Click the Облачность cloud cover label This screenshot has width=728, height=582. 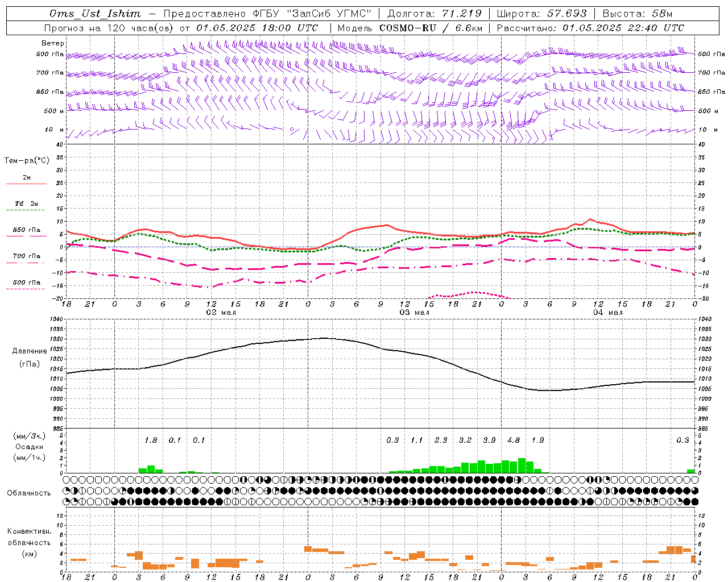click(29, 493)
